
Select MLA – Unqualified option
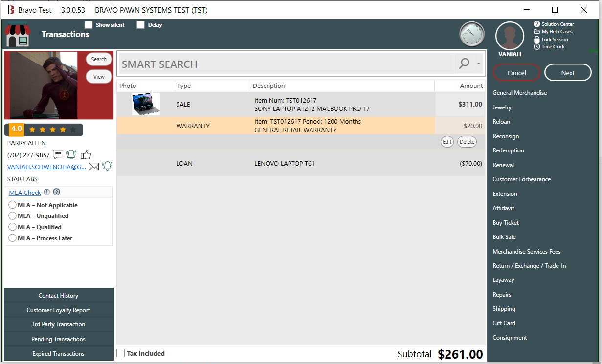pos(13,216)
